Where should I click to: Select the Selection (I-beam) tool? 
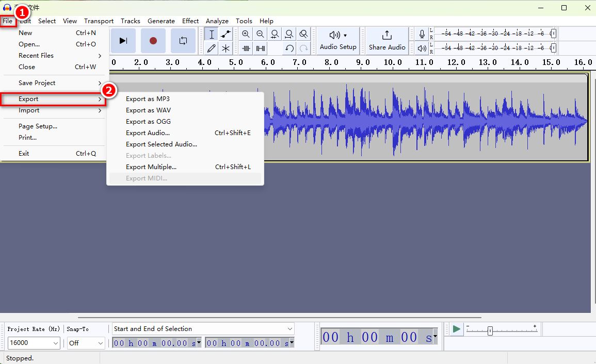tap(212, 34)
